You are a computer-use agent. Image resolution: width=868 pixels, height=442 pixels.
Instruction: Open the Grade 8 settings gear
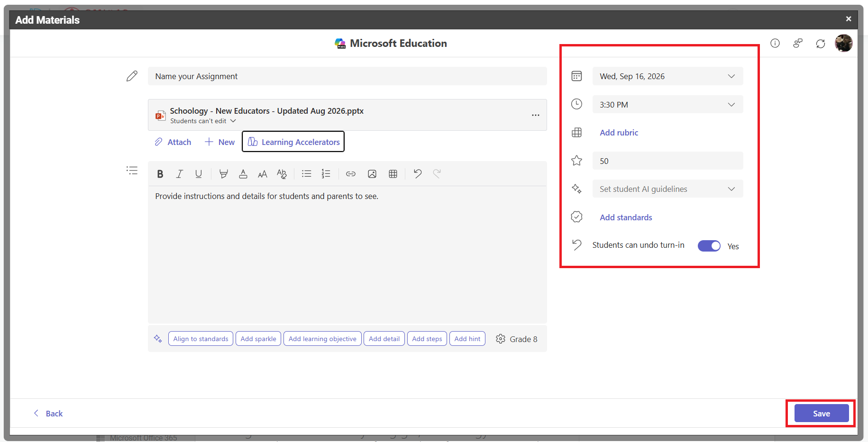coord(501,339)
